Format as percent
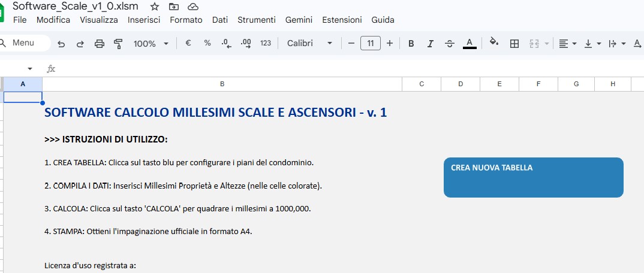Image resolution: width=644 pixels, height=273 pixels. (x=207, y=43)
